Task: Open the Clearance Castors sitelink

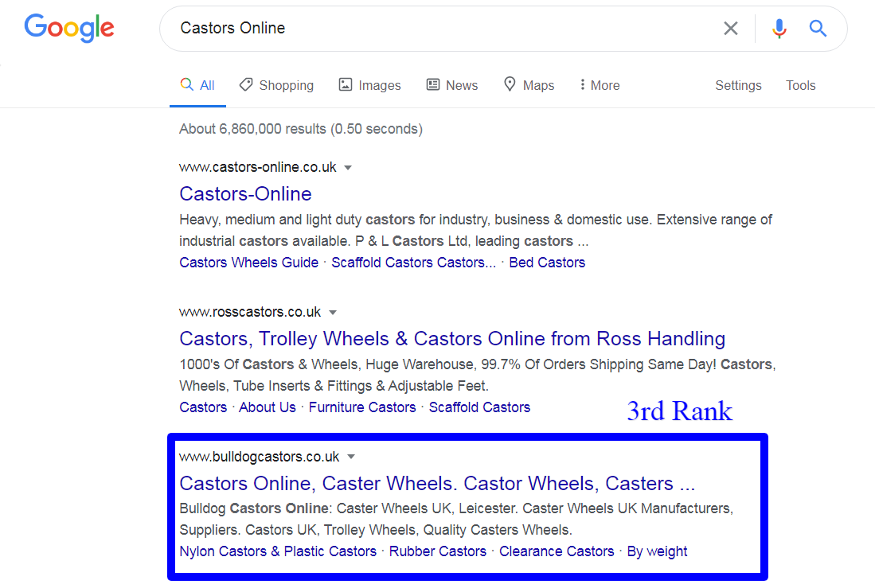Action: (557, 551)
